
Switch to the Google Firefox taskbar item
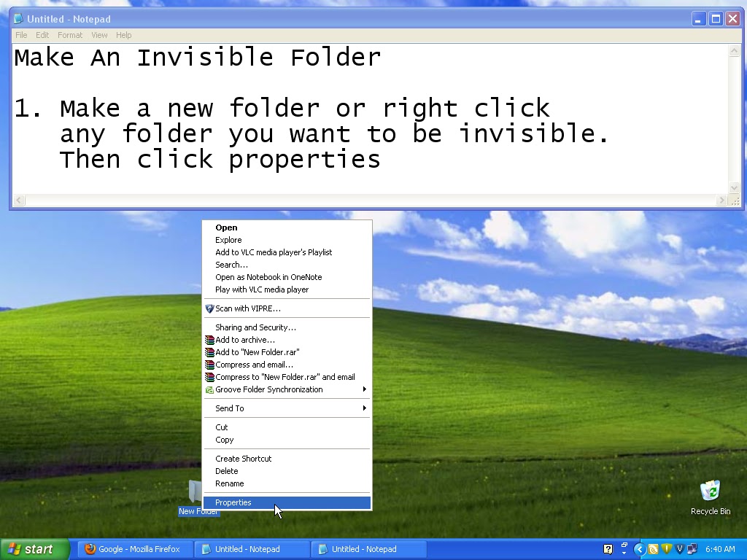click(x=134, y=549)
